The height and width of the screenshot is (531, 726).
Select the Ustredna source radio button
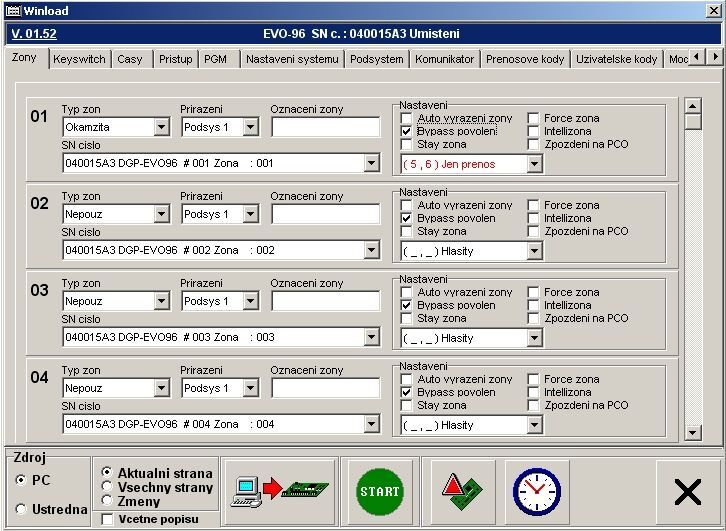pos(21,509)
